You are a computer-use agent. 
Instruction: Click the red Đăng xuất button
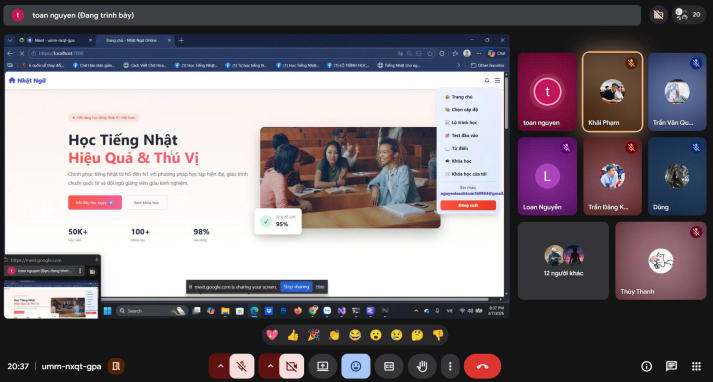(468, 205)
